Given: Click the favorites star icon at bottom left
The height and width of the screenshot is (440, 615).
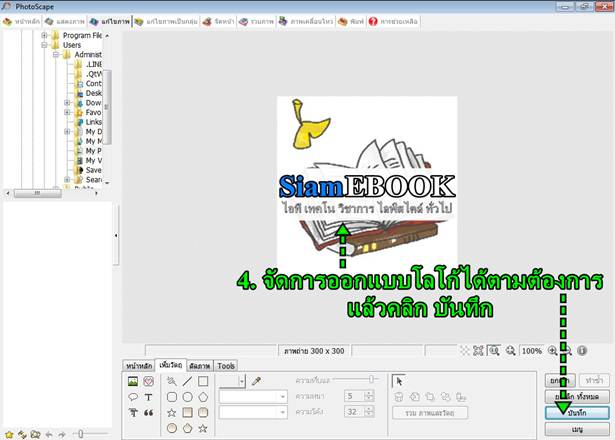Looking at the screenshot, I should coord(9,434).
